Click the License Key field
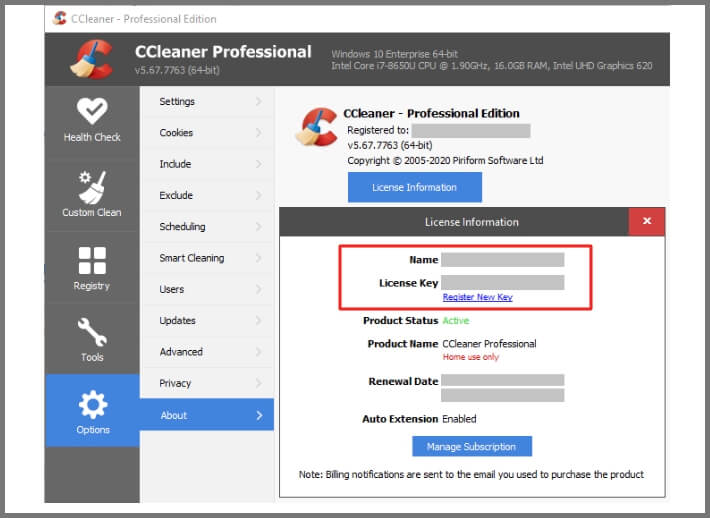Image resolution: width=710 pixels, height=518 pixels. pyautogui.click(x=502, y=283)
